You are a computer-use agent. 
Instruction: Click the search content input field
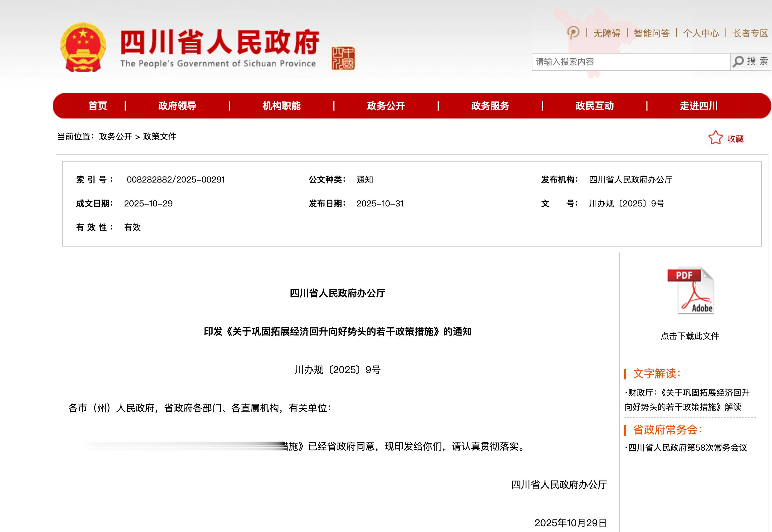[x=631, y=62]
